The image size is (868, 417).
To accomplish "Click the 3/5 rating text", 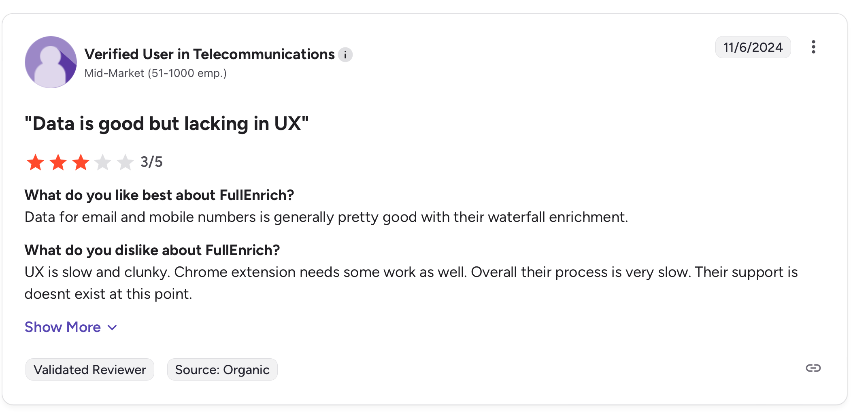I will (x=151, y=162).
